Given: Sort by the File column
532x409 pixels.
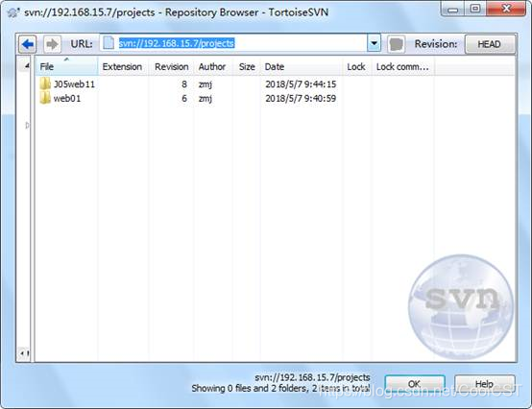Looking at the screenshot, I should tap(66, 66).
